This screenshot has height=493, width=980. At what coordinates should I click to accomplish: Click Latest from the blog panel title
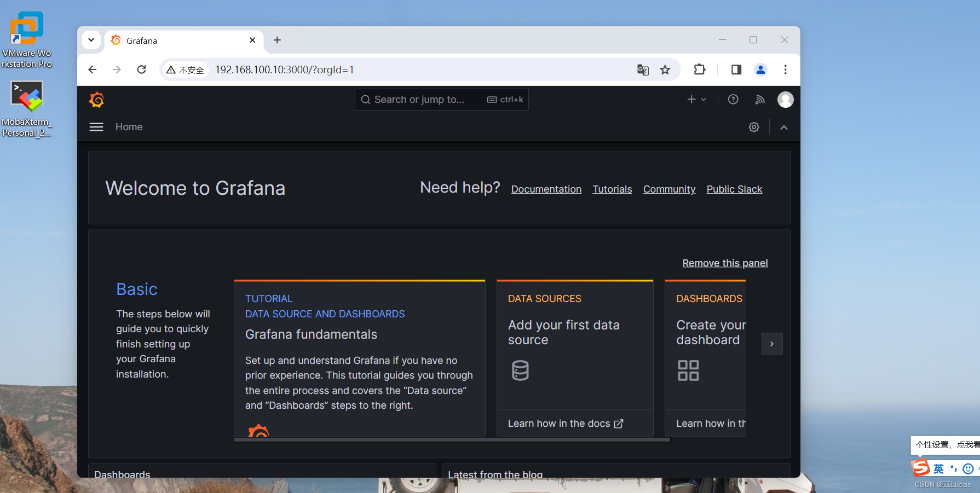click(x=495, y=474)
